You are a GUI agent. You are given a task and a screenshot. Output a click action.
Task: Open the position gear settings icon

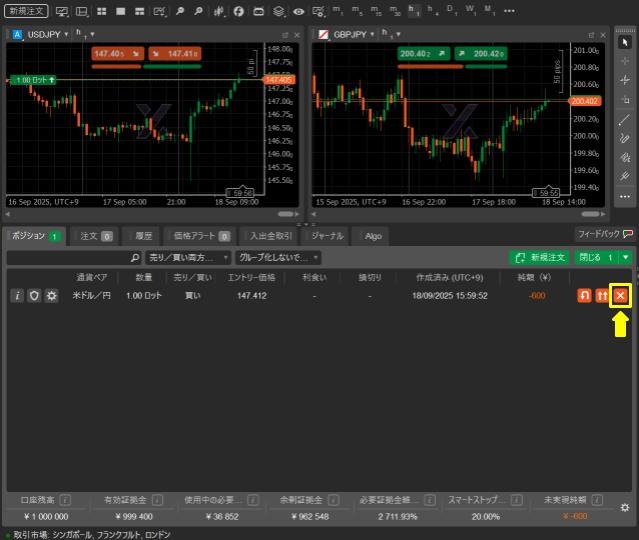[x=51, y=295]
